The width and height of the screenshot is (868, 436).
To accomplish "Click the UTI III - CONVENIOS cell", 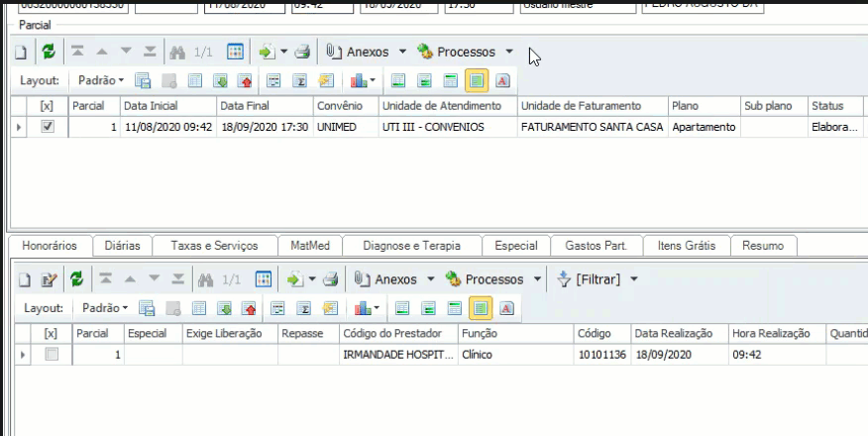I will (x=449, y=127).
